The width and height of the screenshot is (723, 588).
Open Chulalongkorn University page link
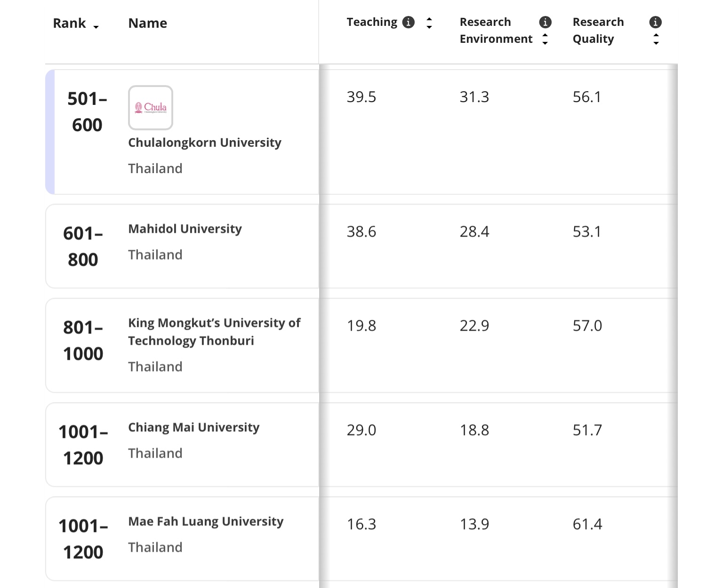pyautogui.click(x=205, y=143)
